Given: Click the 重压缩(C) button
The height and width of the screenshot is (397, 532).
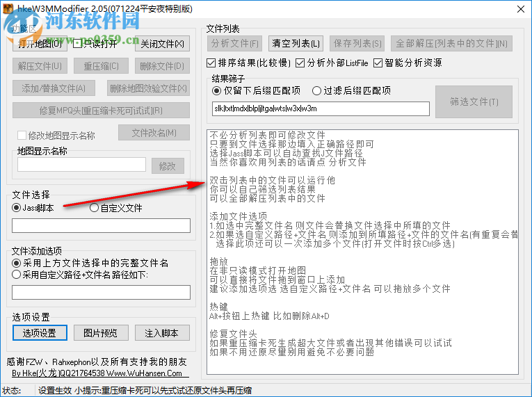Looking at the screenshot, I should (101, 66).
